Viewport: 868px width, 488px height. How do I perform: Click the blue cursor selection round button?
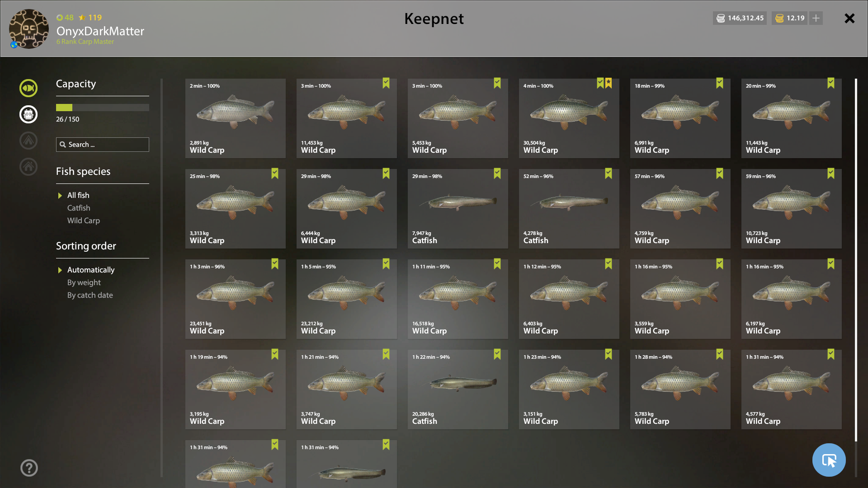tap(829, 460)
